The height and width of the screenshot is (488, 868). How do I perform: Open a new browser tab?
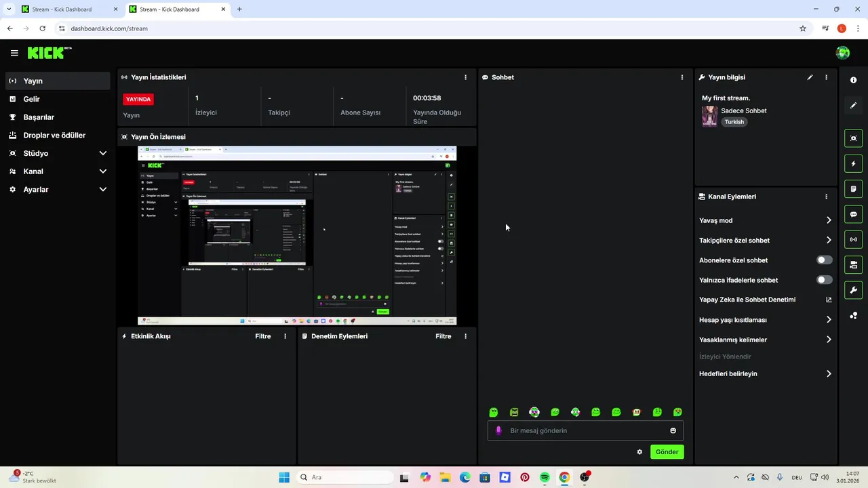239,9
